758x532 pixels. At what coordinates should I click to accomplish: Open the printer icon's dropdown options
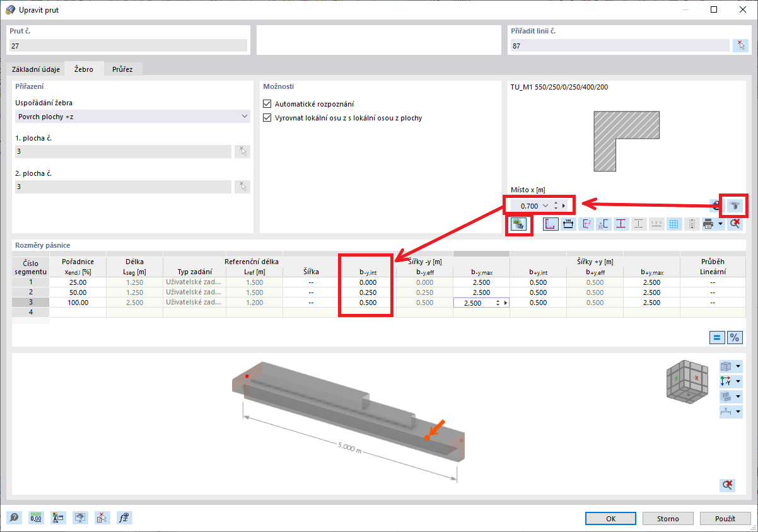coord(721,224)
